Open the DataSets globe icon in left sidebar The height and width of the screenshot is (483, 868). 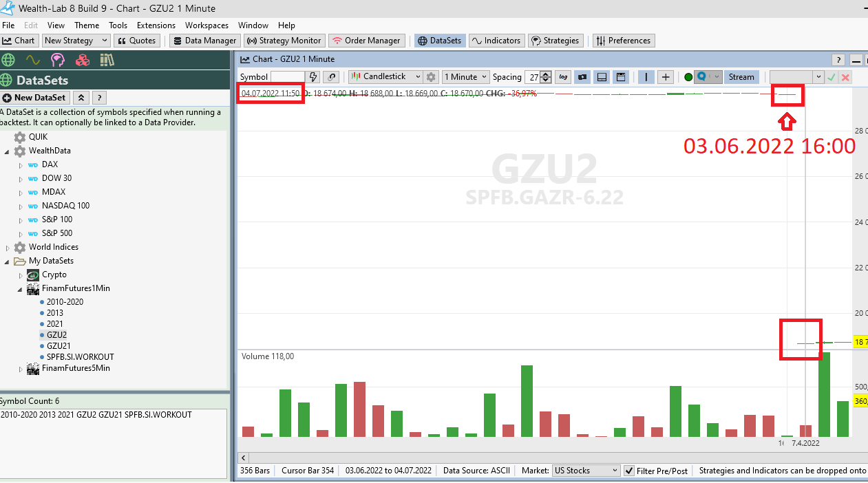pos(9,60)
